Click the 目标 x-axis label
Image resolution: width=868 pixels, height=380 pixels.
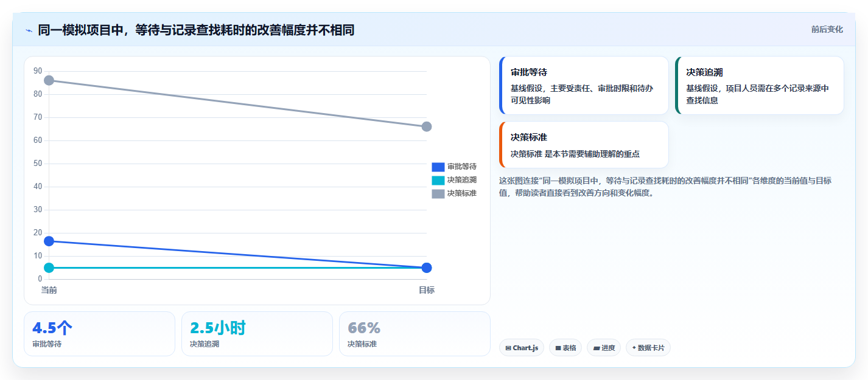pyautogui.click(x=427, y=290)
